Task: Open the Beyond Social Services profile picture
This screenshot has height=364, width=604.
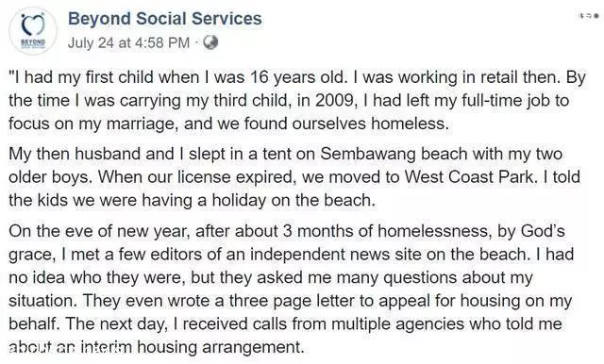Action: [x=33, y=31]
